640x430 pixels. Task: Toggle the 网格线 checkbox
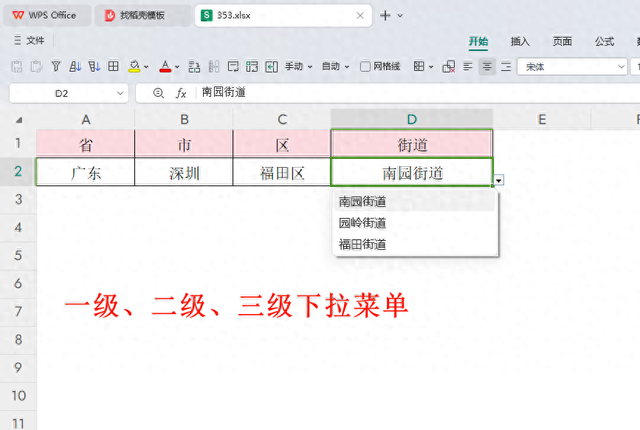pos(365,66)
